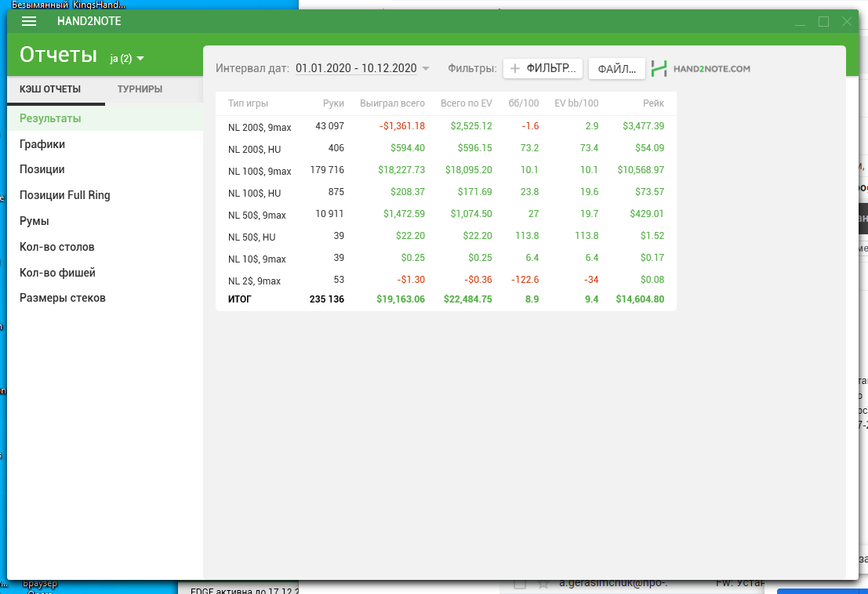The height and width of the screenshot is (594, 868).
Task: Click the plus icon on filter button
Action: [515, 69]
